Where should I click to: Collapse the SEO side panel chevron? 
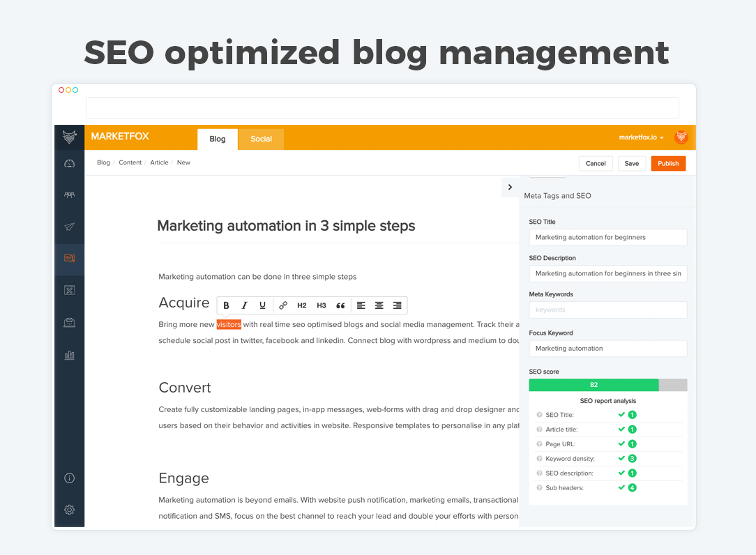click(x=510, y=187)
